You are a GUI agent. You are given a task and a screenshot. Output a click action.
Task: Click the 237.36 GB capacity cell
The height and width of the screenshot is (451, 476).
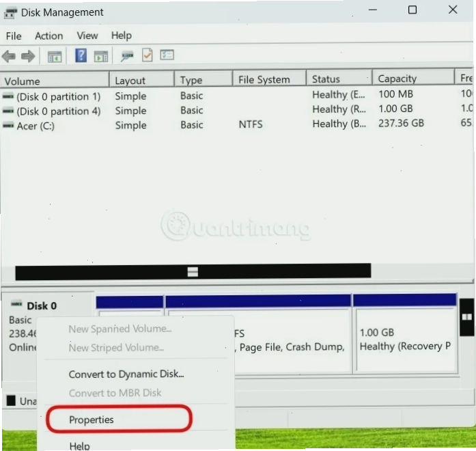(401, 123)
